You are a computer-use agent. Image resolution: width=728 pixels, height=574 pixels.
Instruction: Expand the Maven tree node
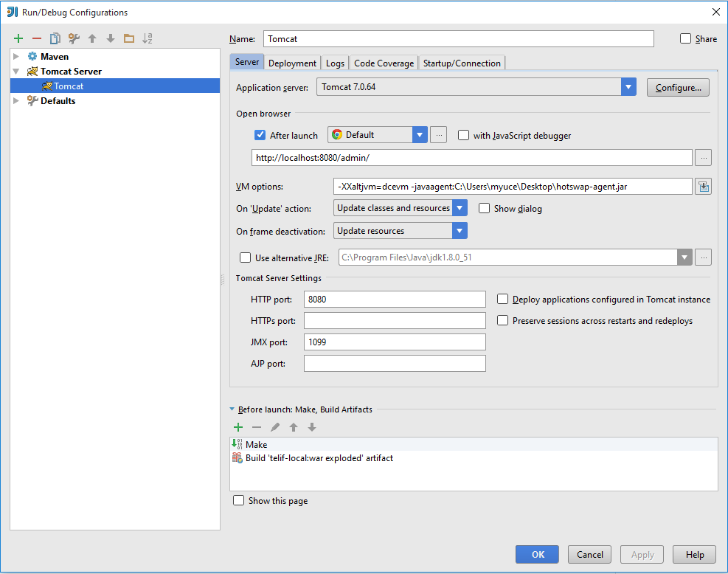16,57
